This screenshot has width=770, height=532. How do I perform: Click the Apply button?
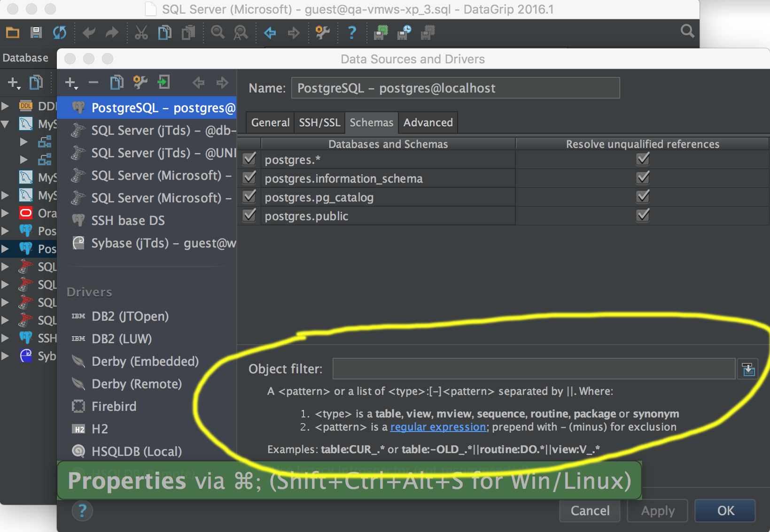pos(658,510)
